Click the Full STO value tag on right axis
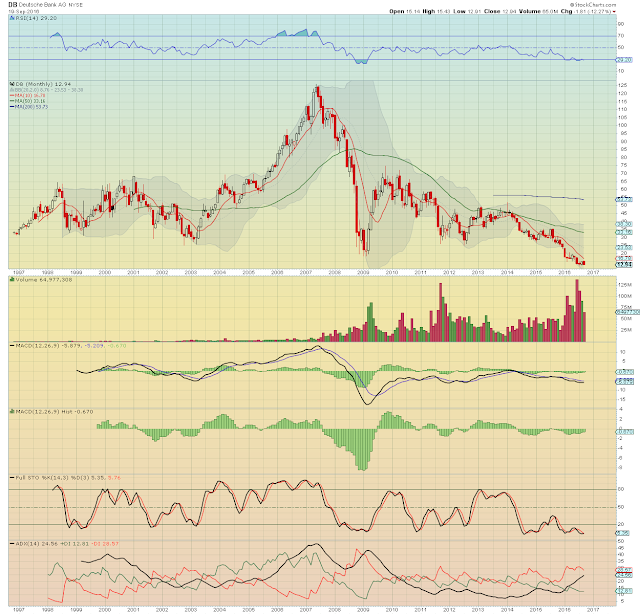640x614 pixels. click(622, 533)
